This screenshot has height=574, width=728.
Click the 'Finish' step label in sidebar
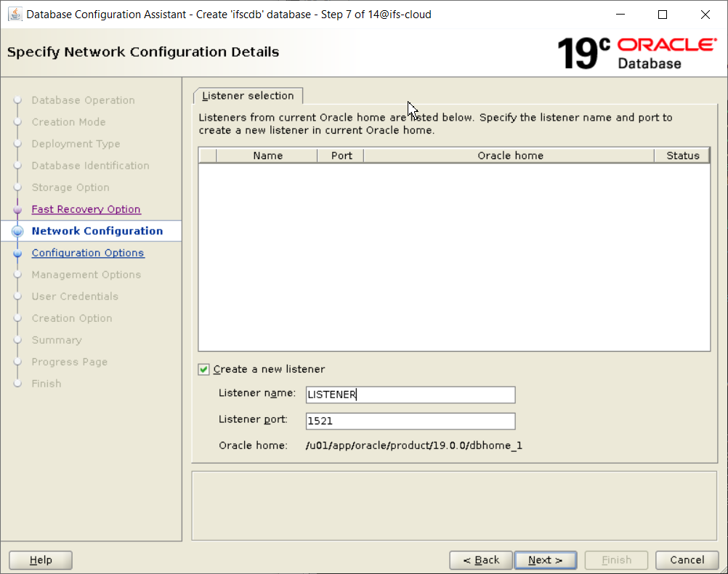(46, 384)
